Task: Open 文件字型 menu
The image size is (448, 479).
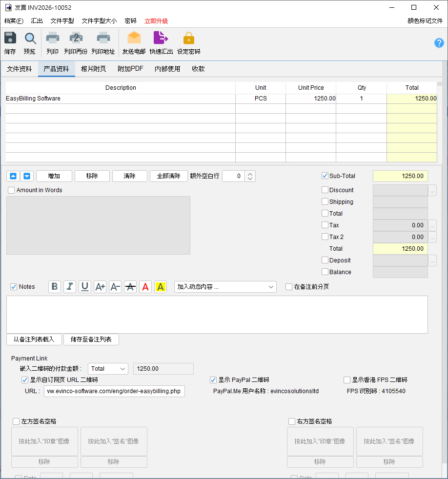Action: click(62, 21)
